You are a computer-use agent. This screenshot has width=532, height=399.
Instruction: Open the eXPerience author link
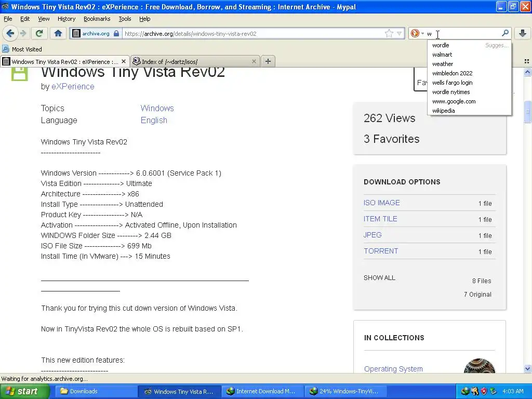pos(73,87)
